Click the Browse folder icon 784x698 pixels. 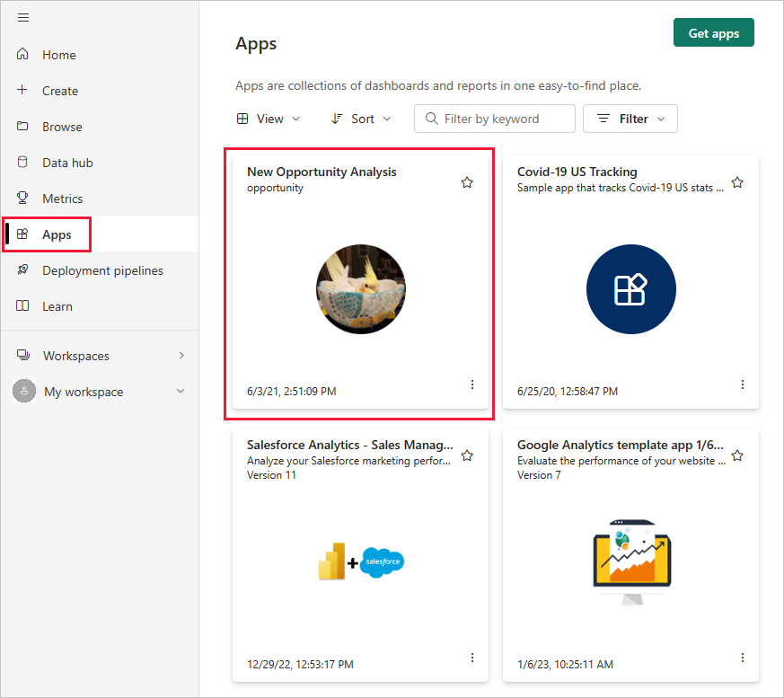(22, 126)
